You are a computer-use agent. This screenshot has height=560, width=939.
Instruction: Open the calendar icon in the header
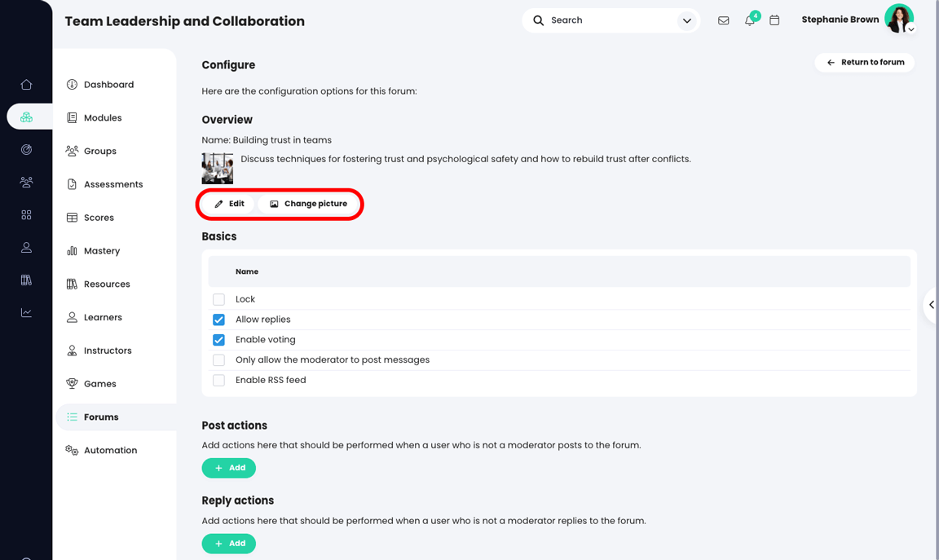tap(774, 20)
